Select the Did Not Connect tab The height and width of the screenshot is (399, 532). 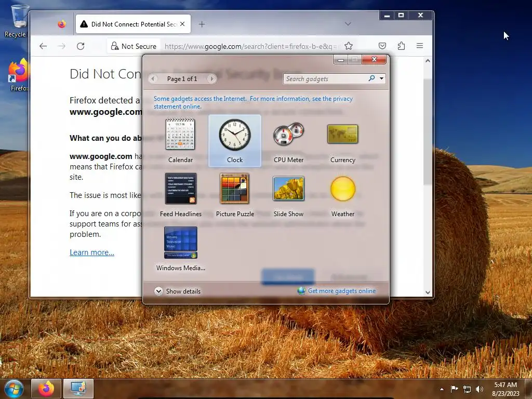[x=133, y=24]
